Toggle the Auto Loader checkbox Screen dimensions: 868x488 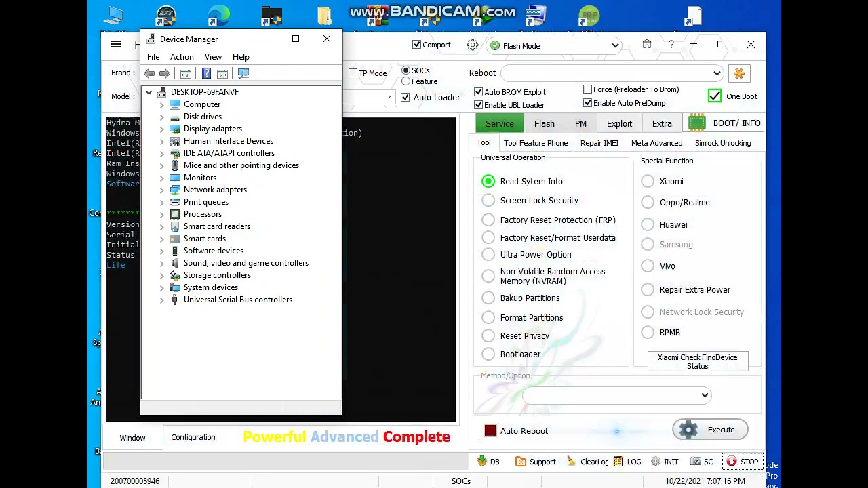point(406,98)
